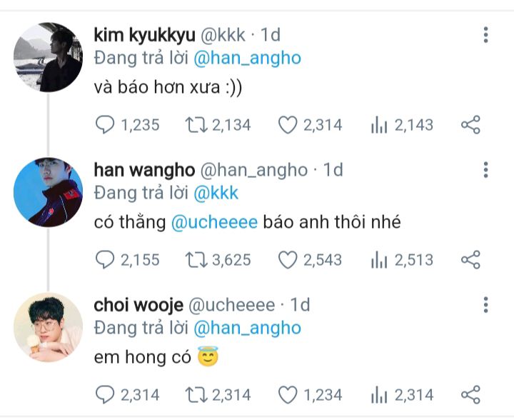Retweet kim kyukkyu's tweet
This screenshot has height=420, width=514.
[x=196, y=125]
